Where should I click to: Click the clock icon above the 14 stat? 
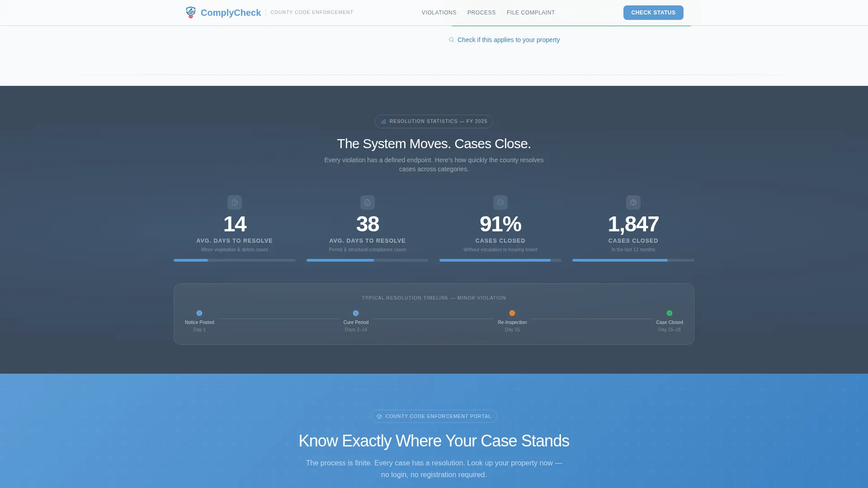pos(235,202)
